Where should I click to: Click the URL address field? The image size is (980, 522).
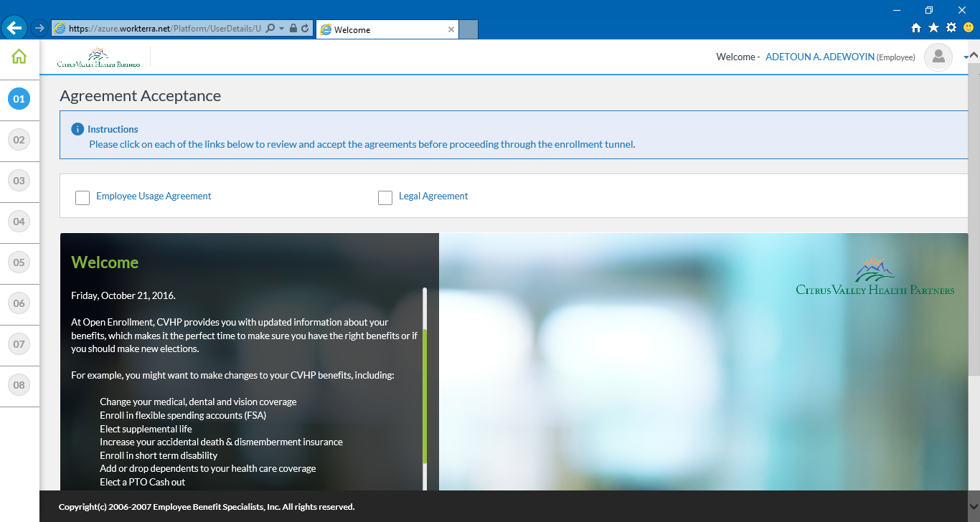165,28
